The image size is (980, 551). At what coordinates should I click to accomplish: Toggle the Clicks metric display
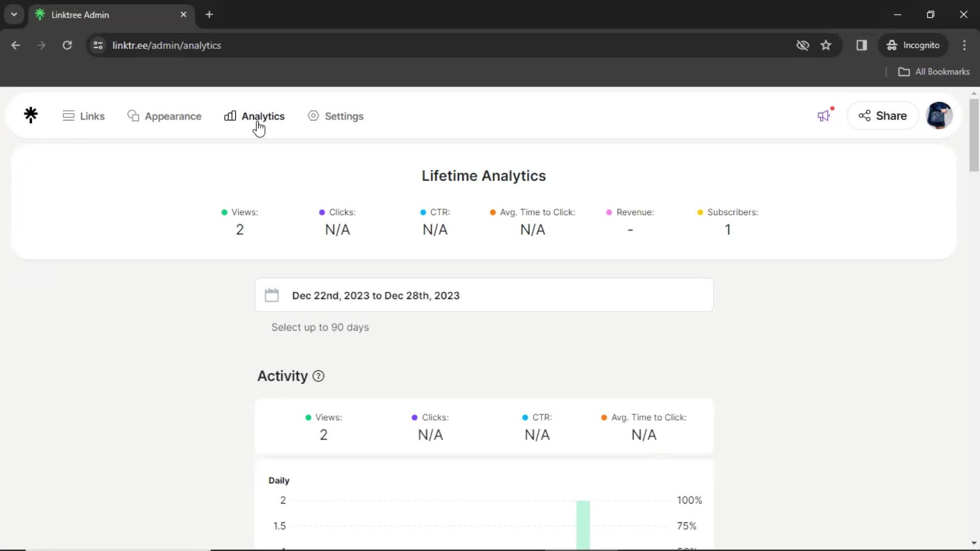coord(429,417)
